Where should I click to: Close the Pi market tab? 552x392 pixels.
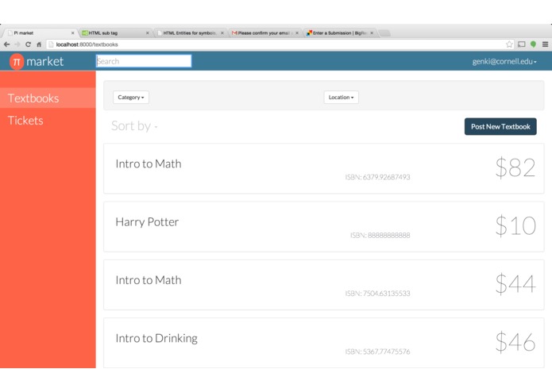tap(73, 33)
